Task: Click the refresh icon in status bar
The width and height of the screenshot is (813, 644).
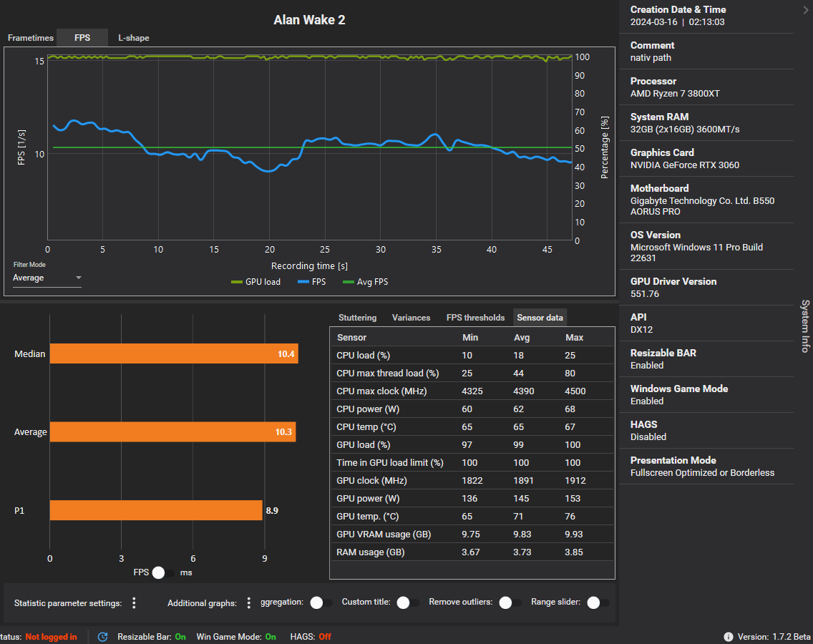Action: click(x=102, y=637)
